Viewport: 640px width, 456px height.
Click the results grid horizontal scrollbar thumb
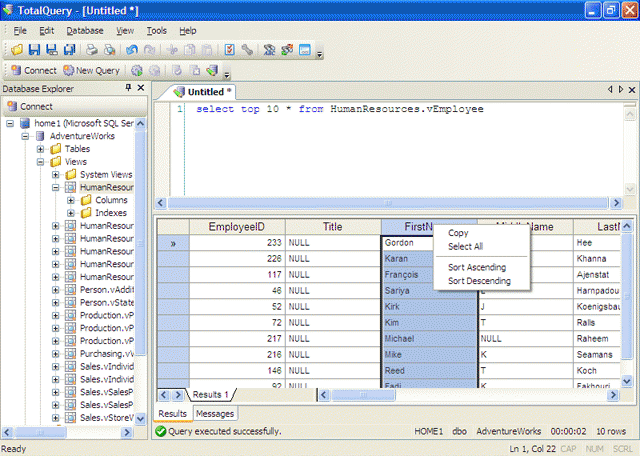363,395
